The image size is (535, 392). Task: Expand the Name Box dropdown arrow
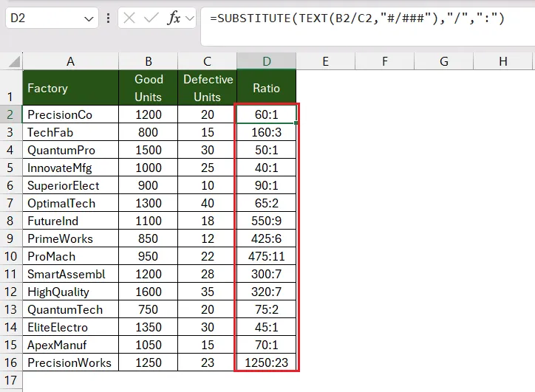(x=89, y=18)
